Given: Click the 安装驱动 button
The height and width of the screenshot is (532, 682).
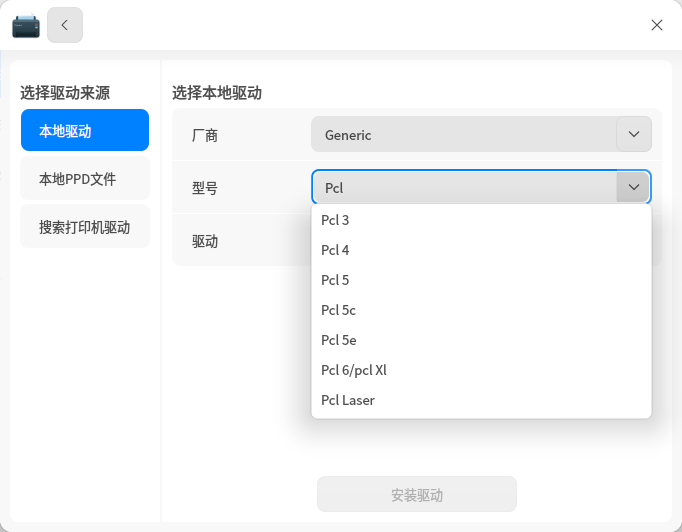Looking at the screenshot, I should tap(417, 495).
